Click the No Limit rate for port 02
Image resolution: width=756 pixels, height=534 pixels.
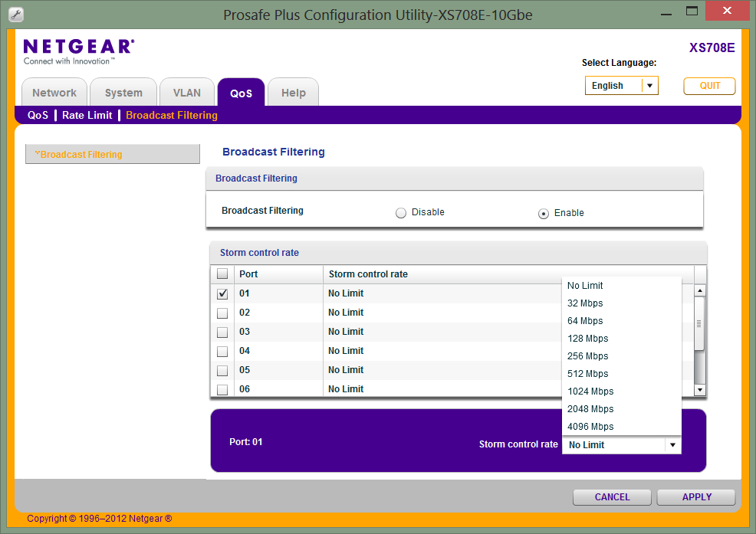click(x=346, y=313)
